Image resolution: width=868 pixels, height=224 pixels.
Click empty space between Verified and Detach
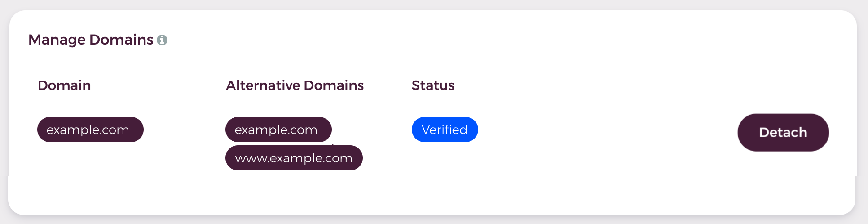coord(606,130)
